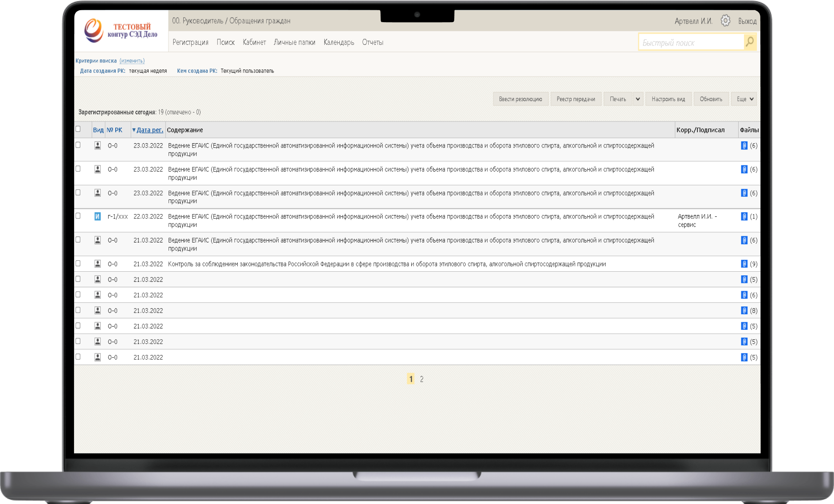
Task: Go to page 2 of results
Action: pos(421,379)
